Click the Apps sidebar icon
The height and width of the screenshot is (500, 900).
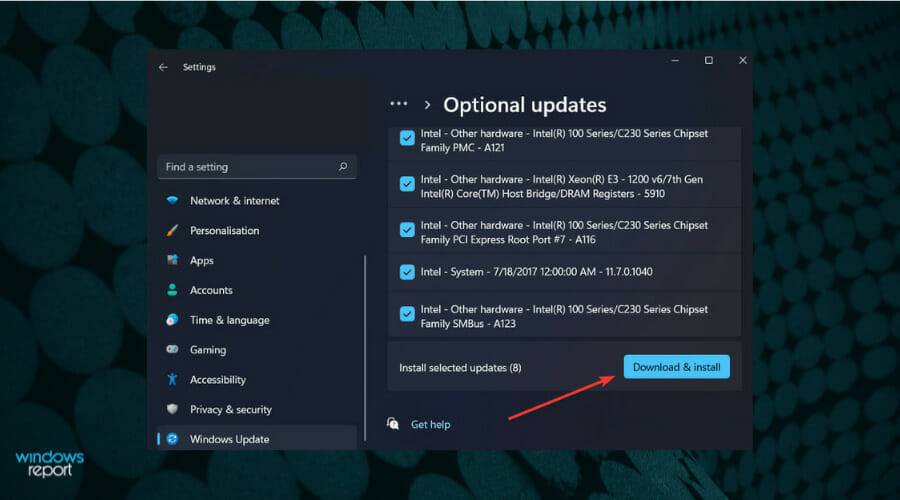pyautogui.click(x=172, y=260)
